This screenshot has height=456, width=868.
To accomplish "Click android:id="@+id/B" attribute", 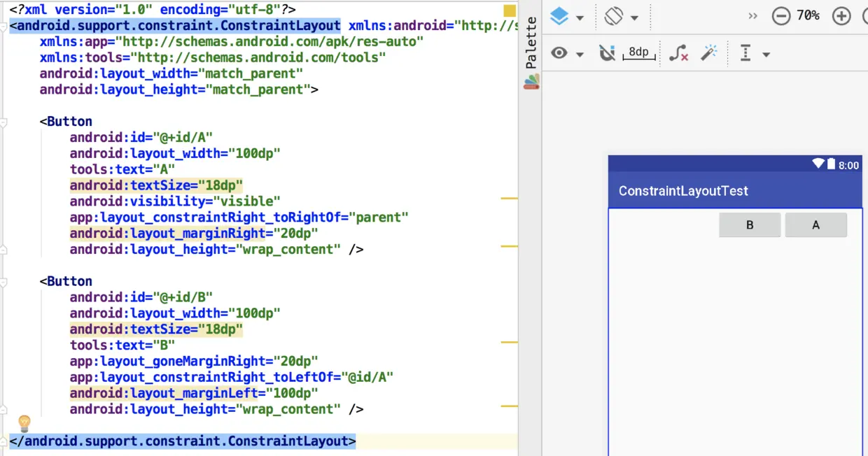I will pos(141,297).
